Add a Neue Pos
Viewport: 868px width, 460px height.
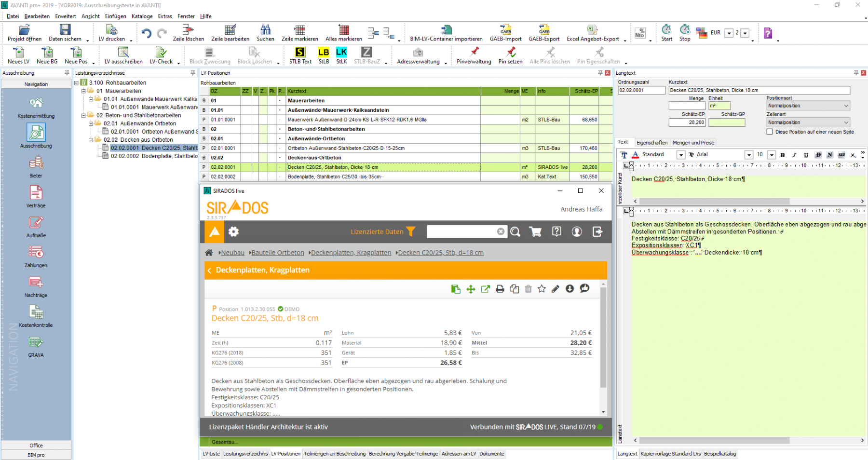[x=76, y=55]
